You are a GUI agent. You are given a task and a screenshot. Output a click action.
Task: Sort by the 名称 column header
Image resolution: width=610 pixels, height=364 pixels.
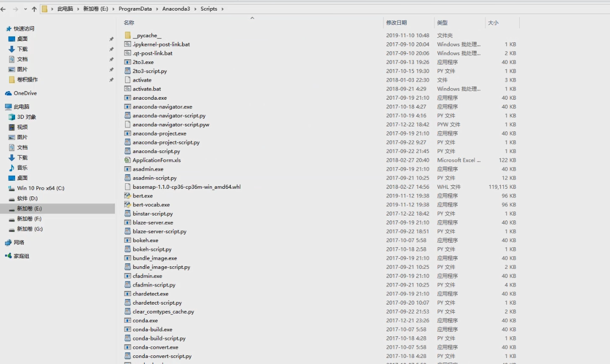pyautogui.click(x=129, y=23)
